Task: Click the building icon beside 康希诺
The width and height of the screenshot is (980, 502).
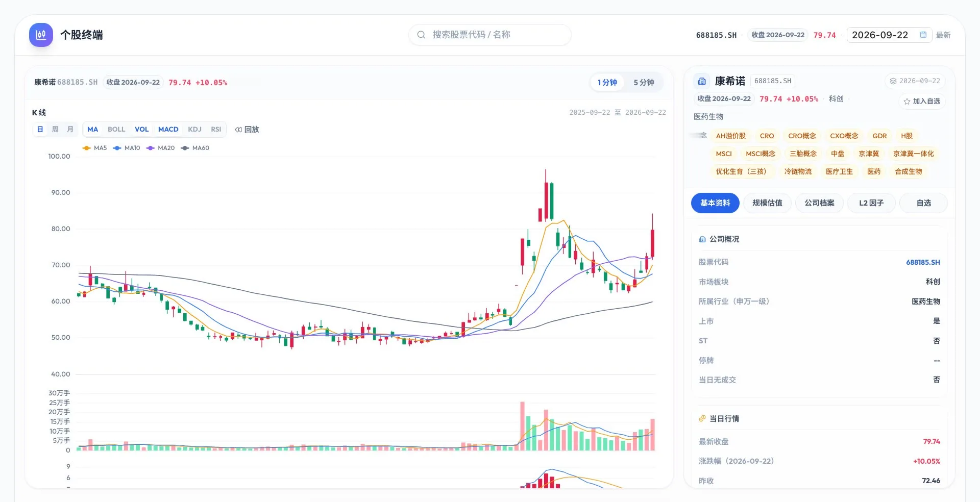Action: [x=702, y=81]
